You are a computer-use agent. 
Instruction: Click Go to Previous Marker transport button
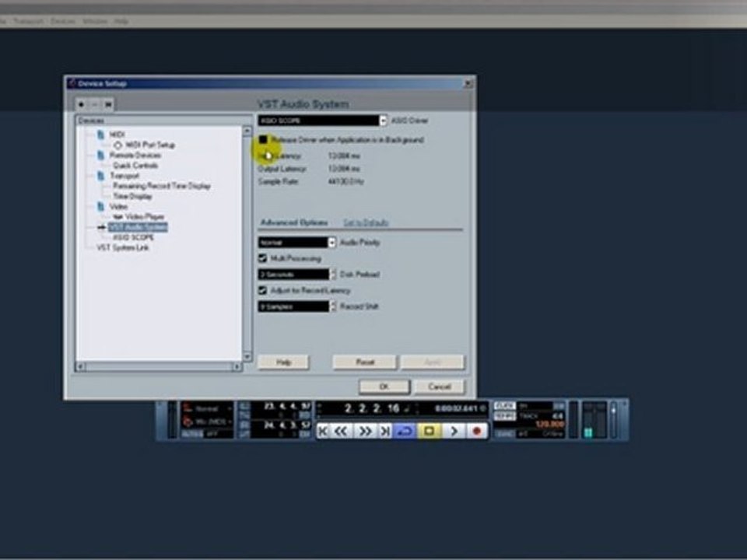point(323,431)
